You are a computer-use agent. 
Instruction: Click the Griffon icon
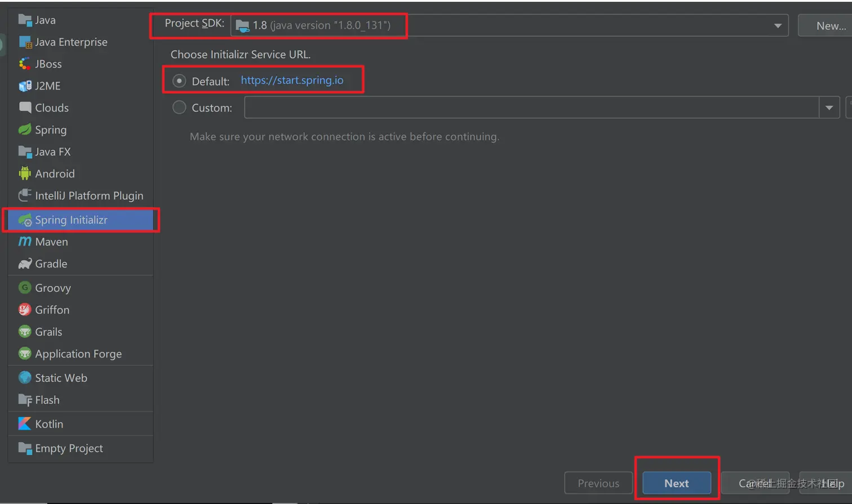(x=25, y=310)
